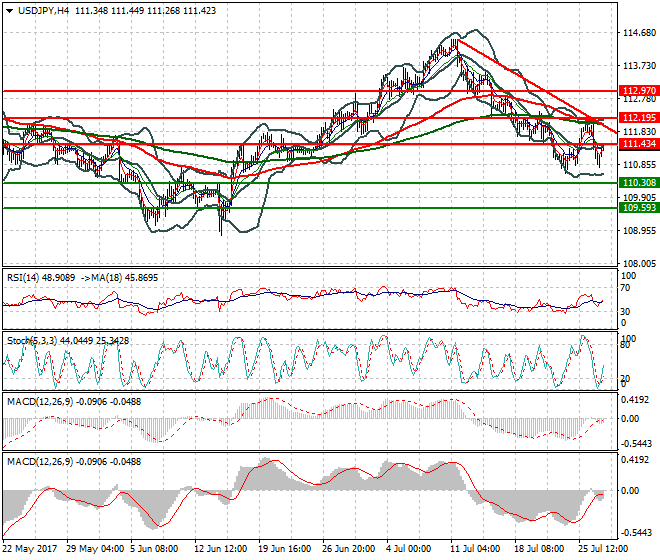Click the 26 Jun 20:00 date label
660x560 pixels.
[x=349, y=549]
